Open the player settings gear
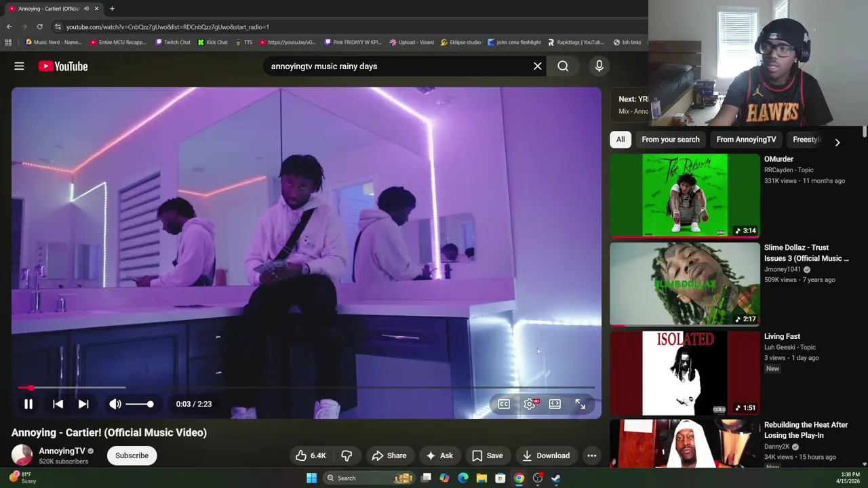Screen dimensions: 868x488 coord(530,404)
